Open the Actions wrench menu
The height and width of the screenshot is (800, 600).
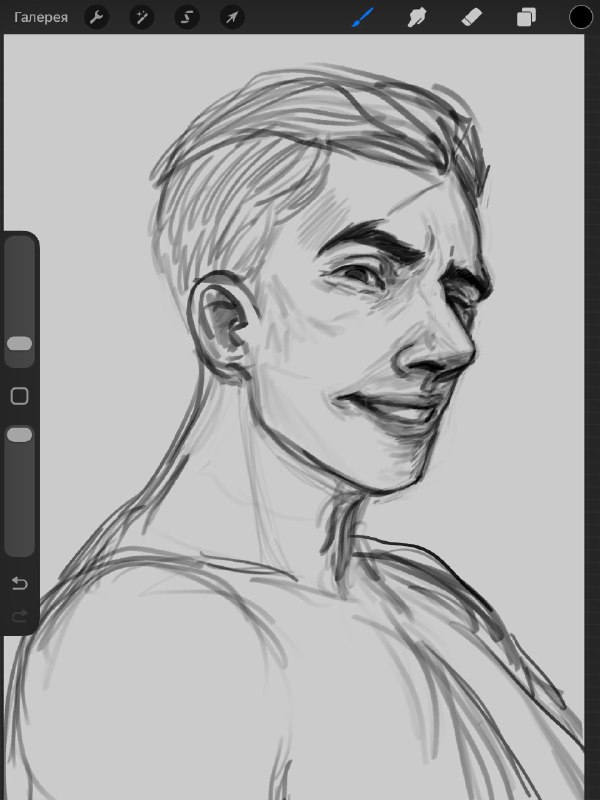pos(96,18)
